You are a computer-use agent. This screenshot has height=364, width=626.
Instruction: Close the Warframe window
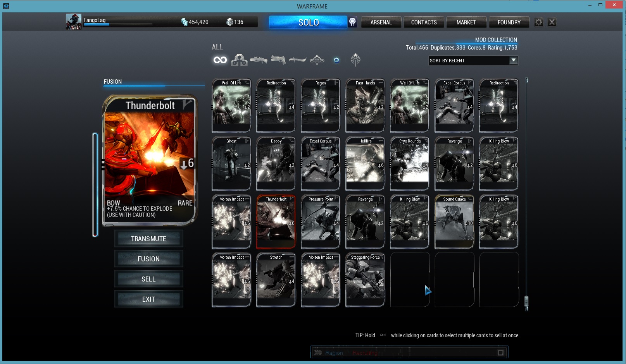point(614,5)
